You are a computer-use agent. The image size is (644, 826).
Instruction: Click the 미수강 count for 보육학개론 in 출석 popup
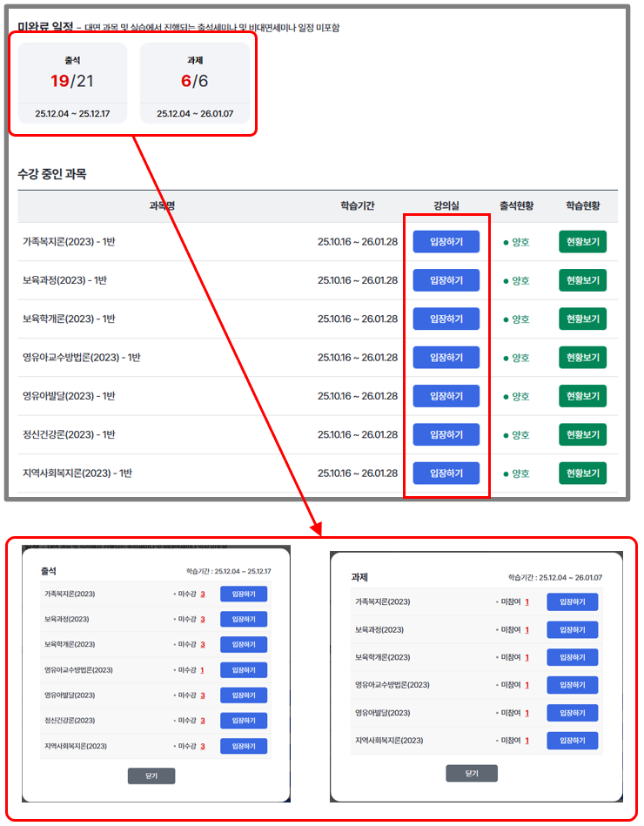(x=203, y=645)
